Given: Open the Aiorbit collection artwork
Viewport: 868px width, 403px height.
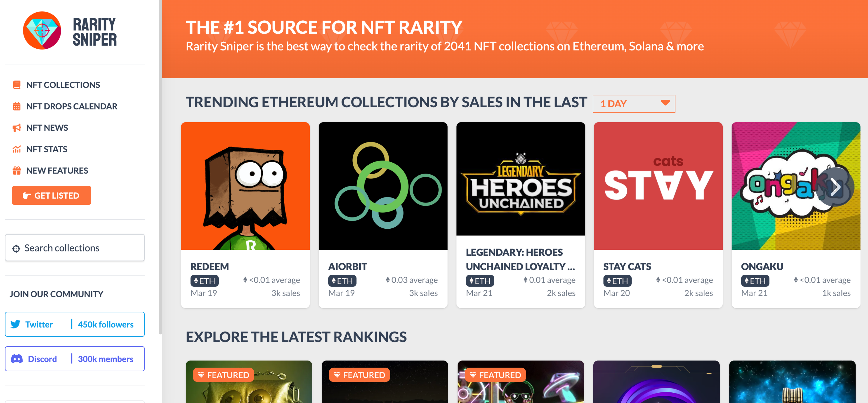Looking at the screenshot, I should coord(383,186).
